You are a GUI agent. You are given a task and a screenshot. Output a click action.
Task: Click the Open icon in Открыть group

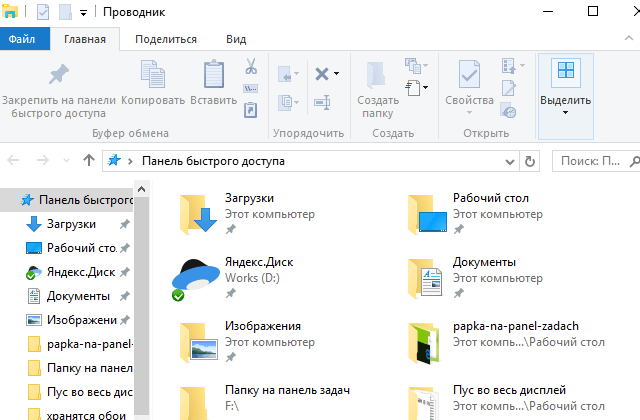509,65
